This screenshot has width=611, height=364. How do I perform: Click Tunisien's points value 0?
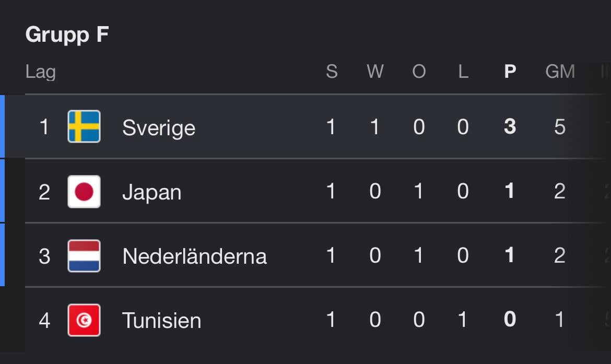coord(510,320)
